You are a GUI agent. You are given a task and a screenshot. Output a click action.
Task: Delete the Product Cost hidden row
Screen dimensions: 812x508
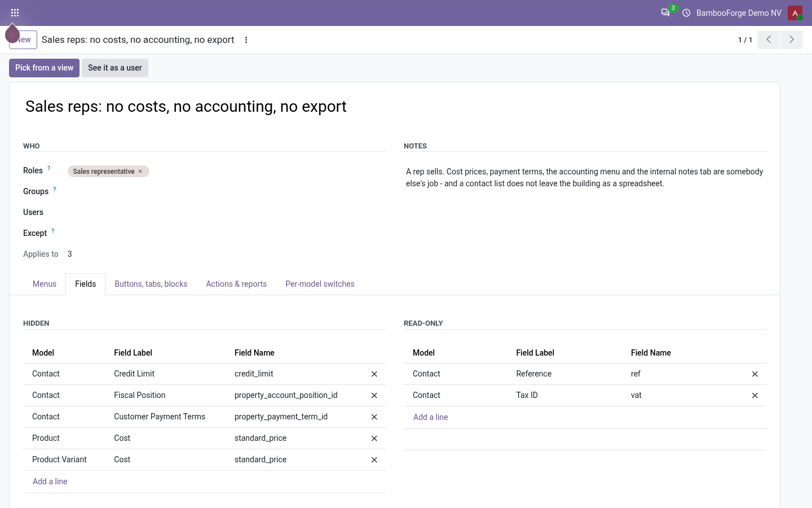point(374,439)
